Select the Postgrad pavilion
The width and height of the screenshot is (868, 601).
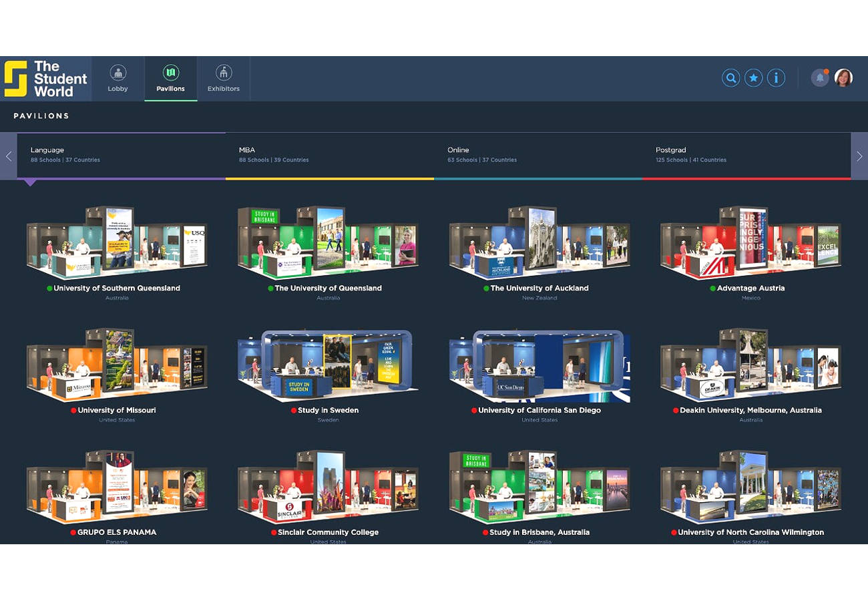point(746,156)
